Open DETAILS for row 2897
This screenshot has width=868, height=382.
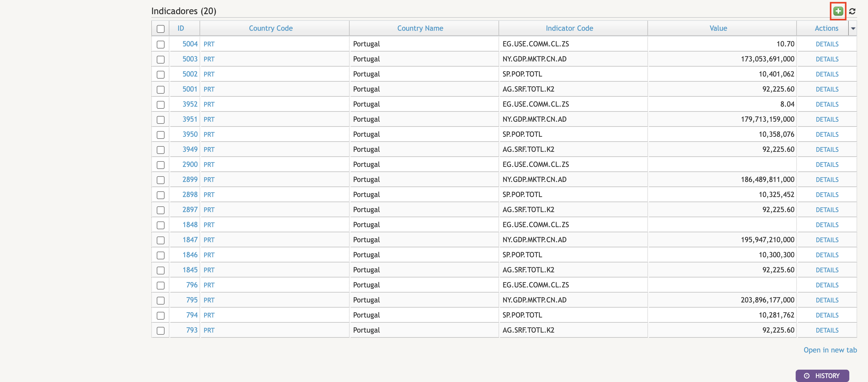coord(827,210)
